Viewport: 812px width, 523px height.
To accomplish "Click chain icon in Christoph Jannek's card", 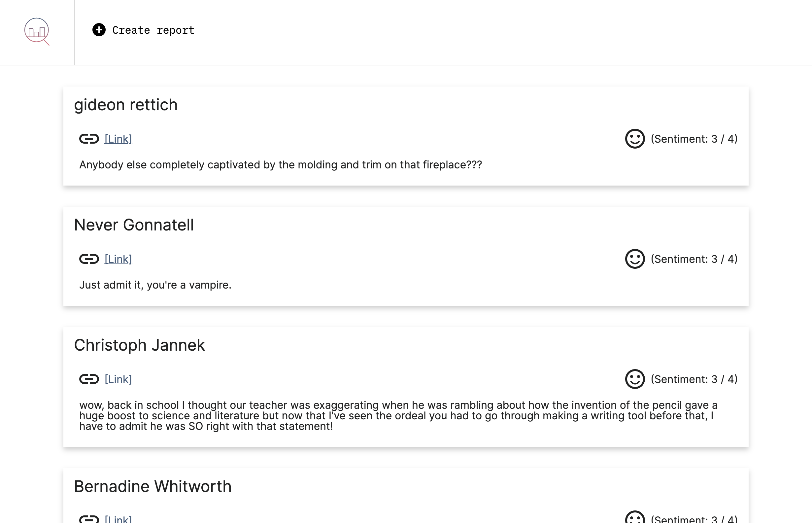I will point(89,379).
